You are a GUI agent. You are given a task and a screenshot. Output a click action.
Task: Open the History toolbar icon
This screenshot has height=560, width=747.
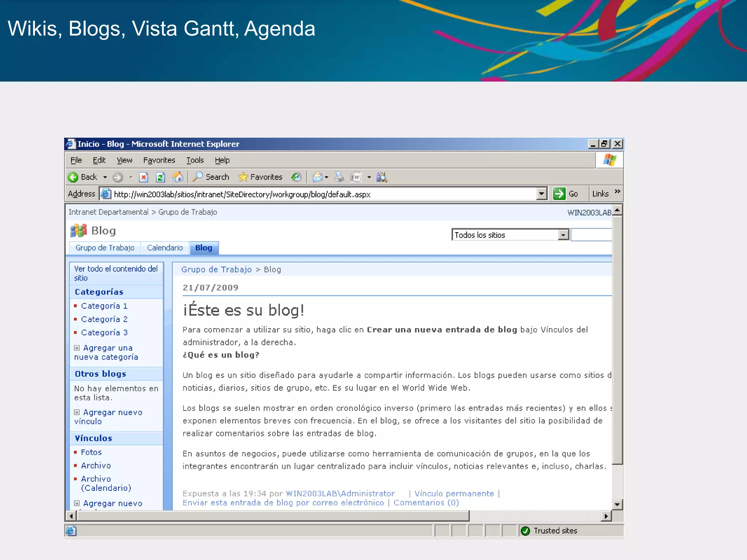click(x=296, y=177)
